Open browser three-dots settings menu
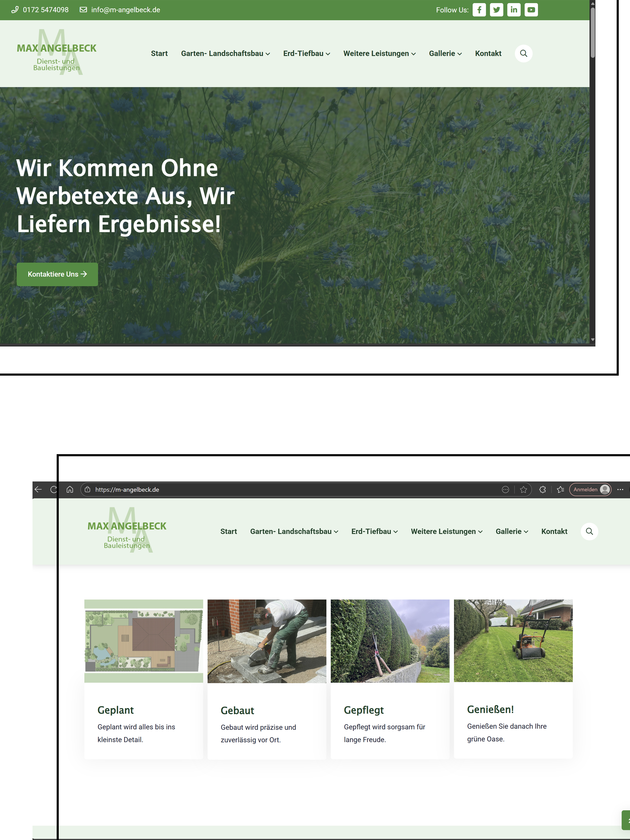 [x=620, y=490]
